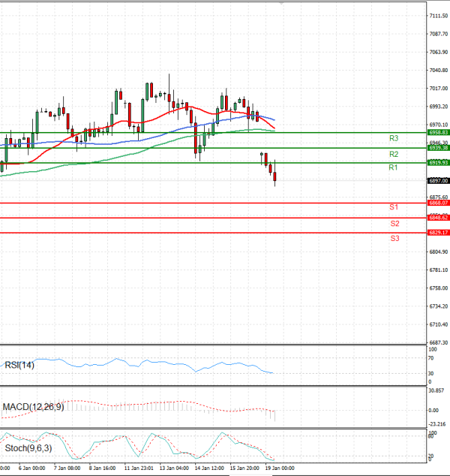Select the R3 resistance label
This screenshot has width=450, height=476.
(393, 139)
